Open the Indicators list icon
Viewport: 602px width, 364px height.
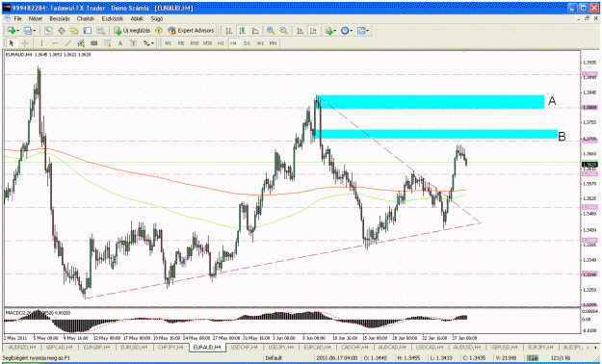tap(329, 31)
